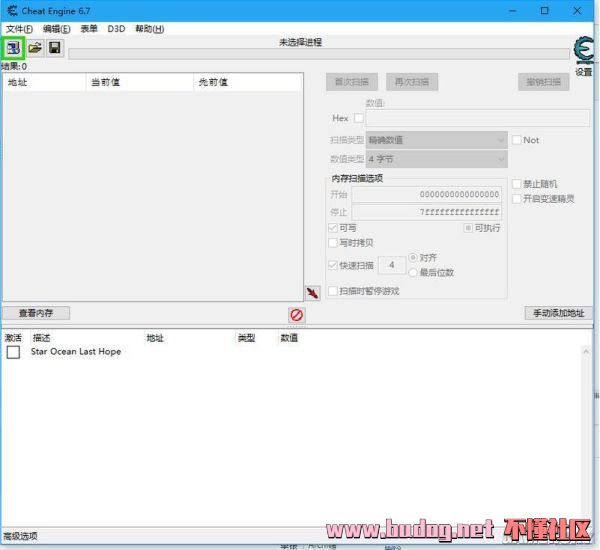The image size is (600, 550).
Task: Click the 设置 settings label
Action: click(584, 72)
